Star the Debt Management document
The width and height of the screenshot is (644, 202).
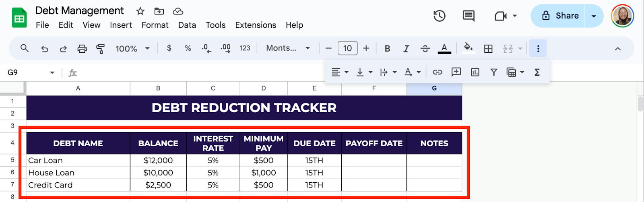pyautogui.click(x=140, y=11)
